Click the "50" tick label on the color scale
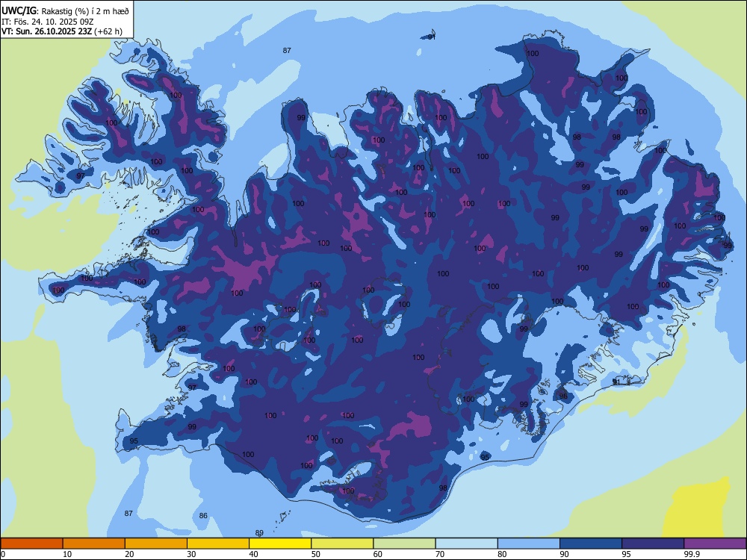 (315, 554)
